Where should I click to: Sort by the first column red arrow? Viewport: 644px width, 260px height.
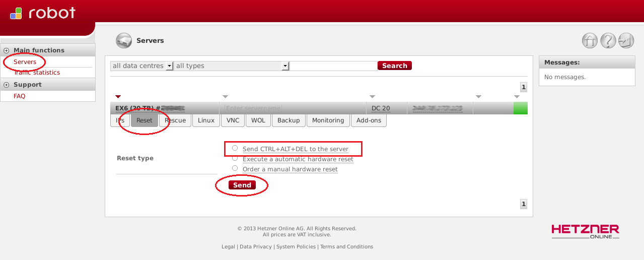(118, 96)
